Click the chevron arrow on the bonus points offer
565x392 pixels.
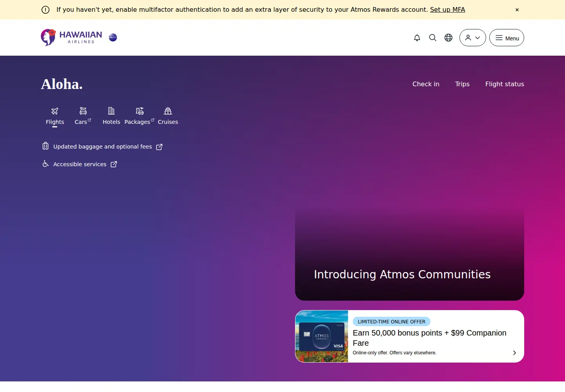click(514, 353)
